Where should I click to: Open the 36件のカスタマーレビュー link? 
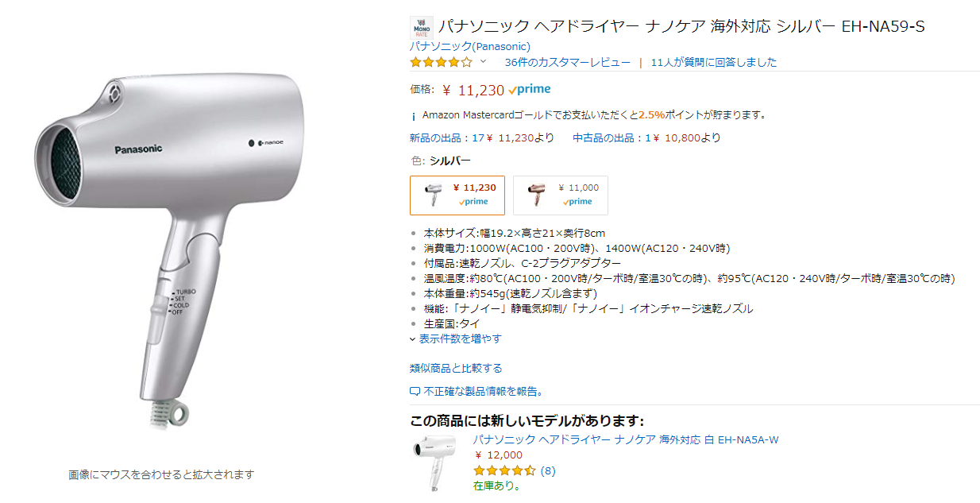[x=568, y=62]
